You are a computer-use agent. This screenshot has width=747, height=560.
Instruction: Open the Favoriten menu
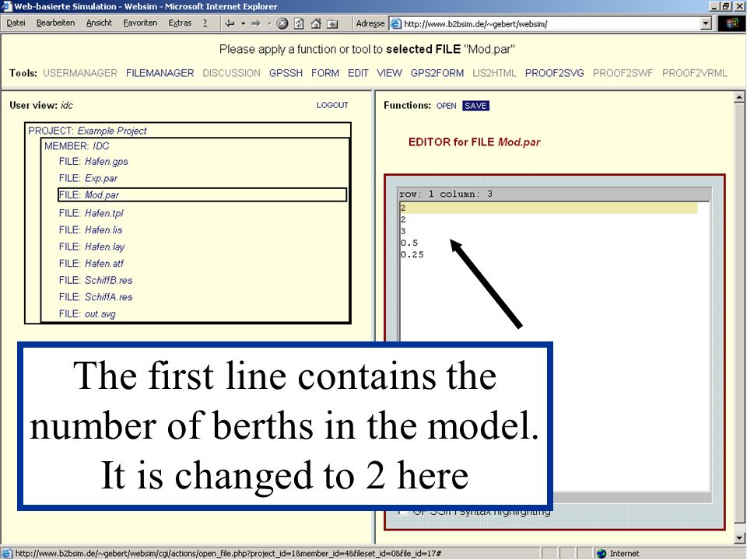pos(140,23)
